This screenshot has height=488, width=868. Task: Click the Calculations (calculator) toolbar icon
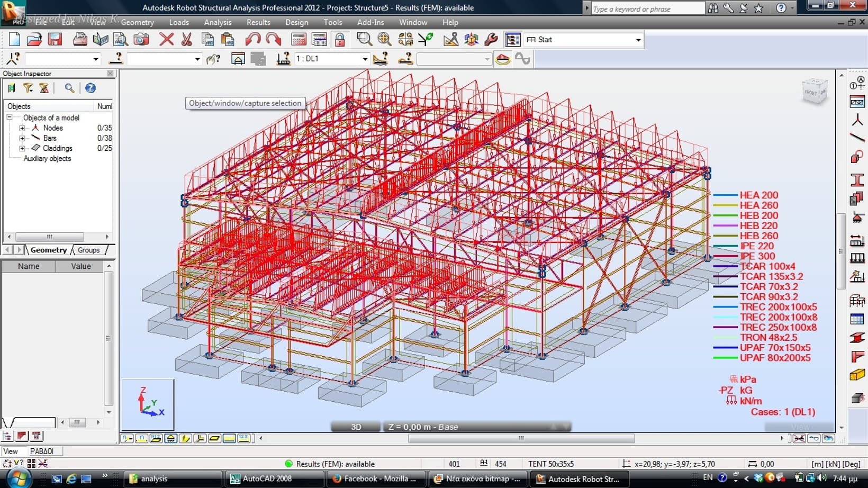[x=299, y=39]
